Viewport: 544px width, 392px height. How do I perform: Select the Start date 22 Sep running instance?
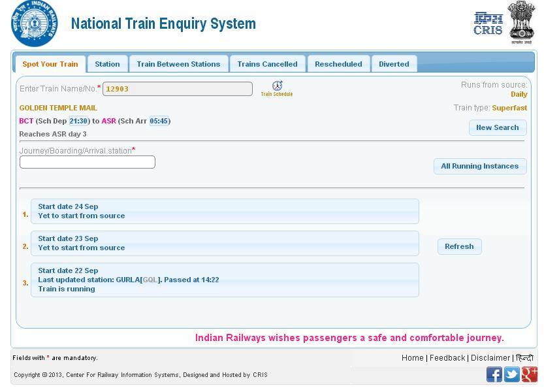(x=225, y=280)
